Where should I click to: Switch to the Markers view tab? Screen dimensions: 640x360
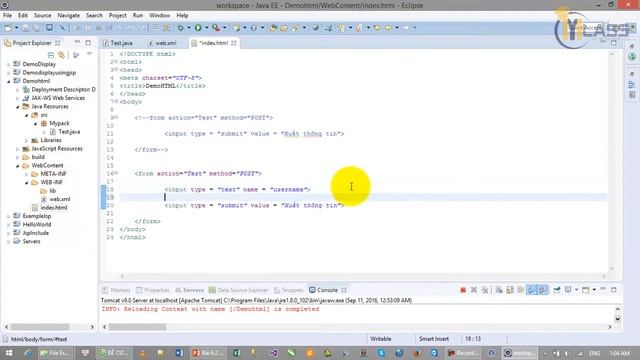click(116, 290)
